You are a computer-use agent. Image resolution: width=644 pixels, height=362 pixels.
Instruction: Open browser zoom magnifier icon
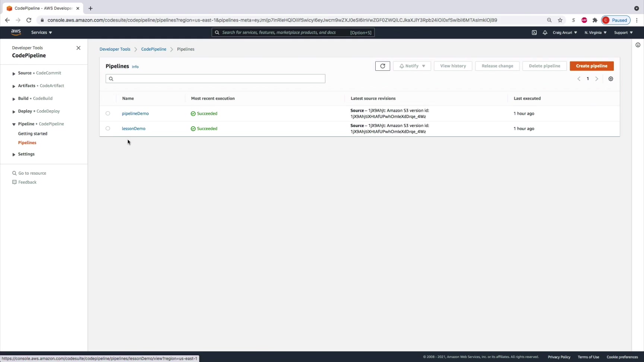point(549,20)
